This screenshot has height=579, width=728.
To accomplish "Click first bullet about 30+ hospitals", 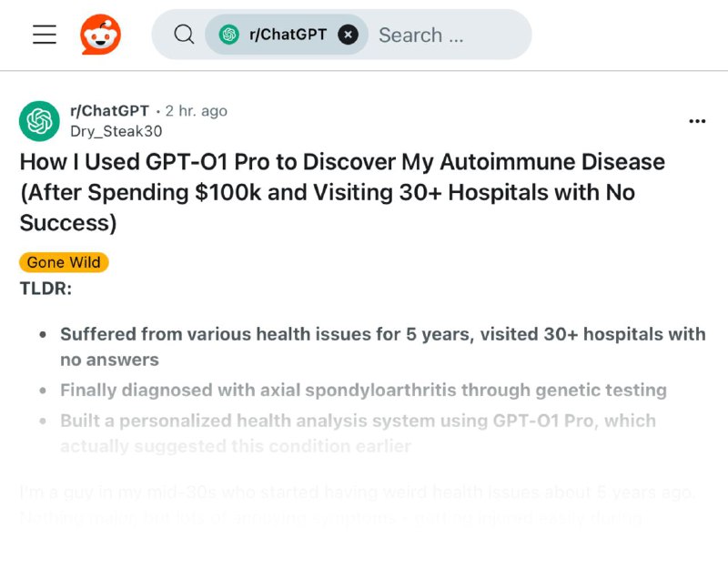I will [383, 347].
